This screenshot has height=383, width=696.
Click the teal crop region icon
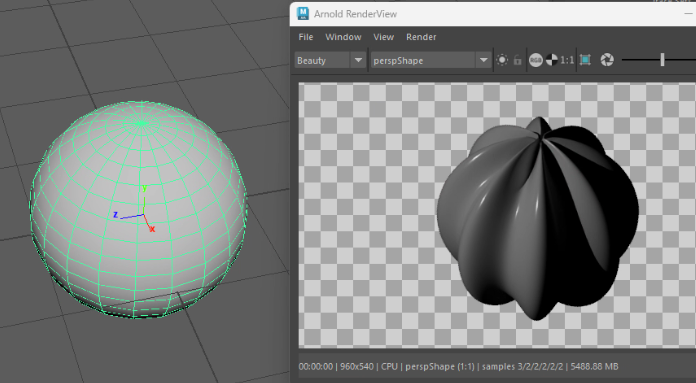coord(585,60)
